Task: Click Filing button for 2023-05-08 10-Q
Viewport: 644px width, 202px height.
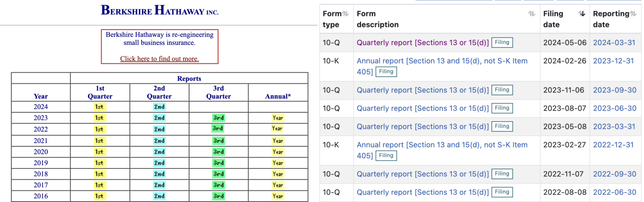Action: click(x=502, y=126)
